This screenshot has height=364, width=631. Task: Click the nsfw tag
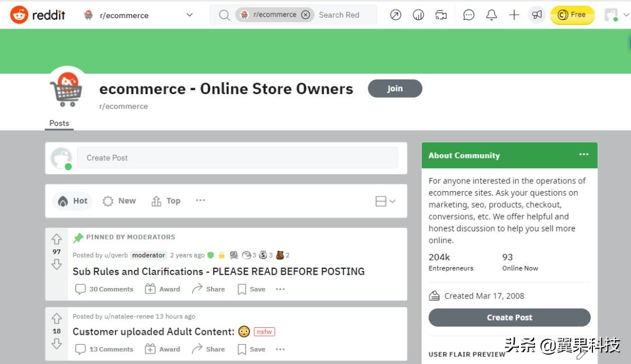click(265, 332)
